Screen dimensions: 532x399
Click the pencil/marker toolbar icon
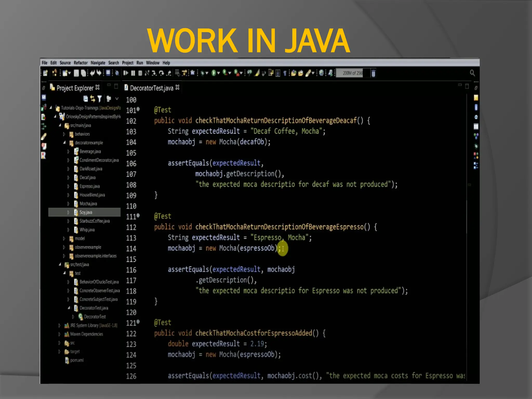[308, 73]
